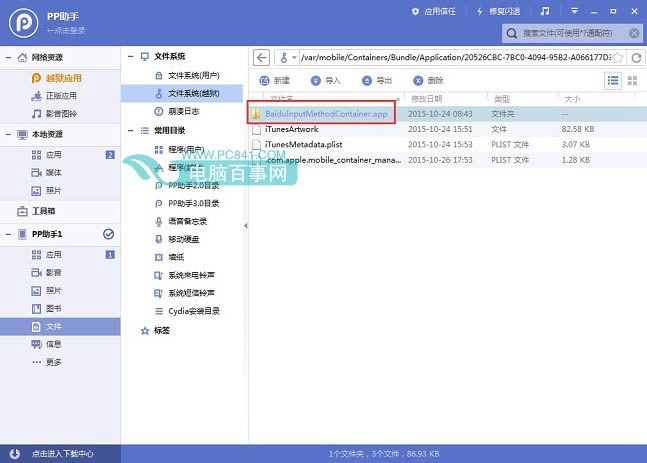
Task: Open 语音备忘录 directory
Action: tap(181, 221)
